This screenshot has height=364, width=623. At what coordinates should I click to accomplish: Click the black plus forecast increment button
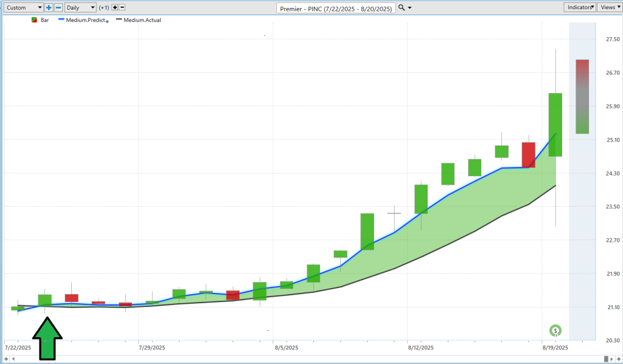pyautogui.click(x=114, y=7)
